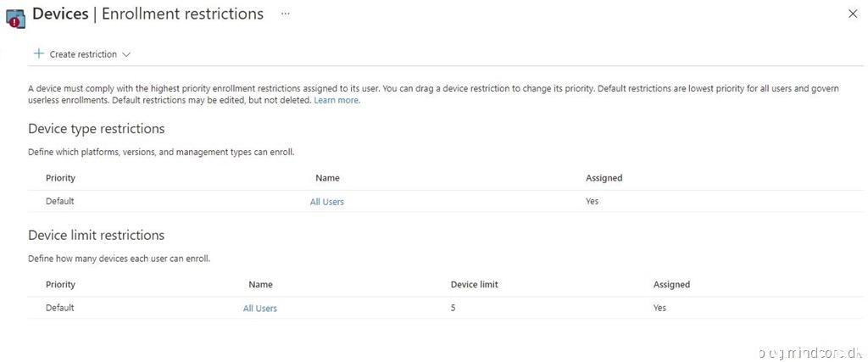Click Assigned column header in device type table
Viewport: 868px width, 362px height.
pyautogui.click(x=604, y=178)
